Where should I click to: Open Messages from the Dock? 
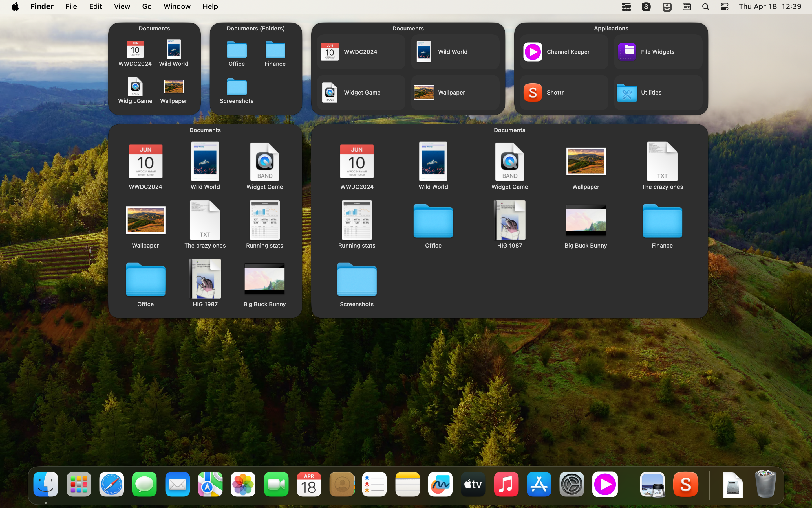(144, 484)
